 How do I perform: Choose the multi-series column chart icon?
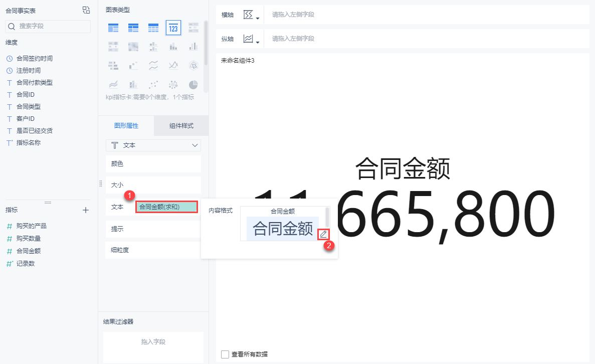click(193, 47)
